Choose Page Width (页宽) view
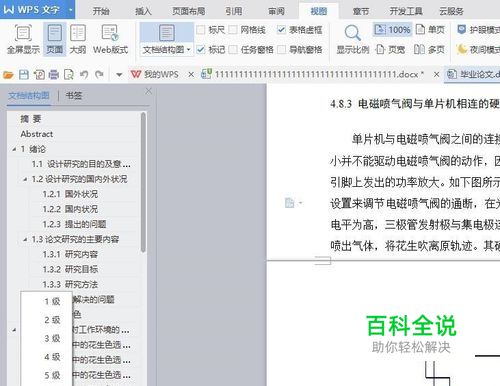Screen dimensions: 500x386 tap(390, 50)
